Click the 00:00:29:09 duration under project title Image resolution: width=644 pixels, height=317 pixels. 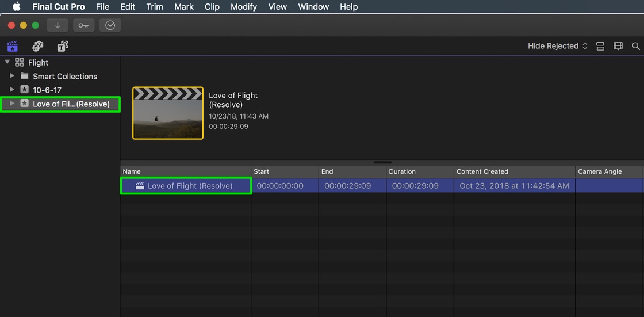[x=228, y=126]
